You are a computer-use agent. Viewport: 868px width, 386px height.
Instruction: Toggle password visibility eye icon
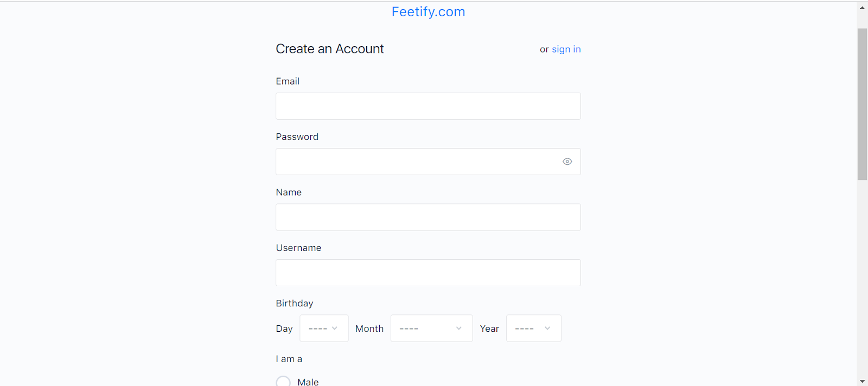[567, 162]
